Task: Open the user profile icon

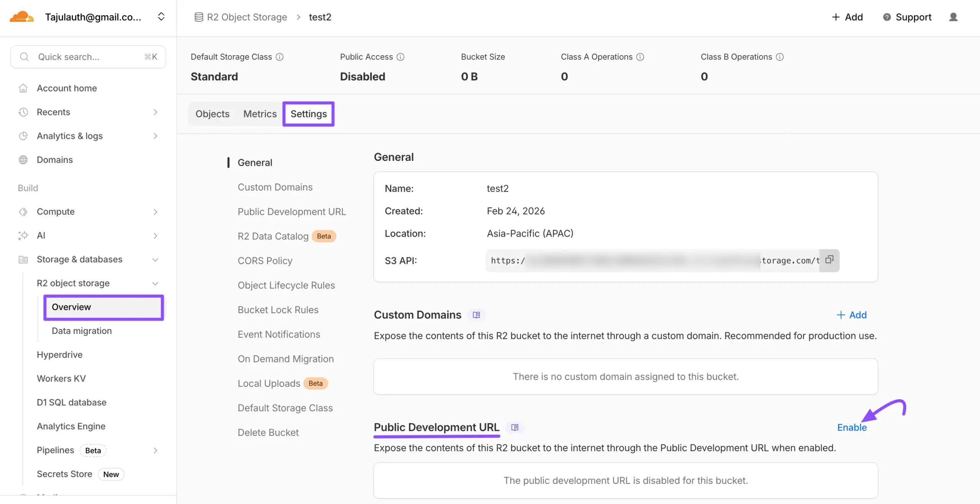Action: [x=953, y=17]
